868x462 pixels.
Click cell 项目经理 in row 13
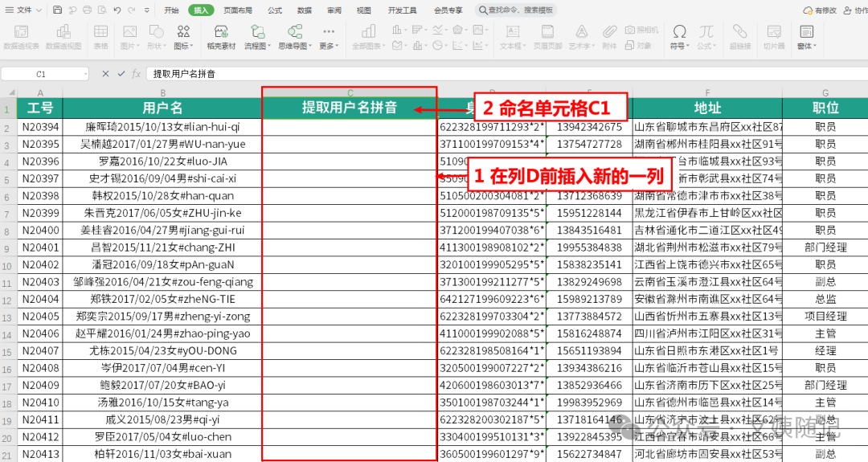tap(825, 317)
